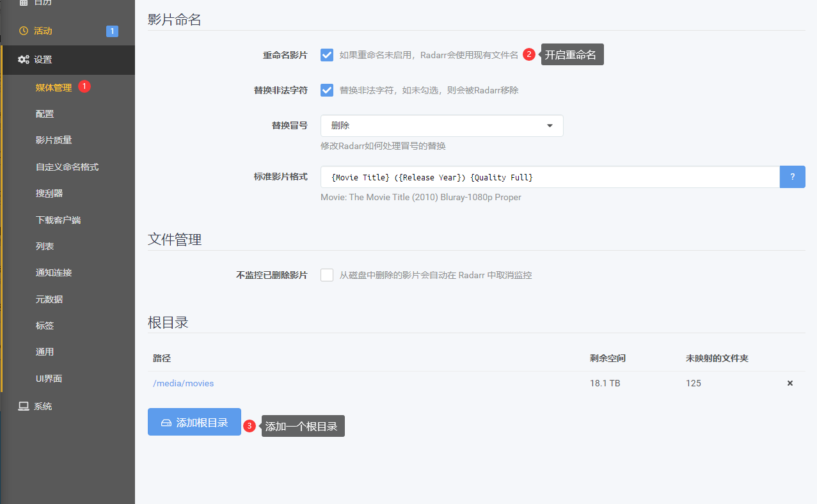Click the 路径 column header
The image size is (817, 504).
(162, 358)
